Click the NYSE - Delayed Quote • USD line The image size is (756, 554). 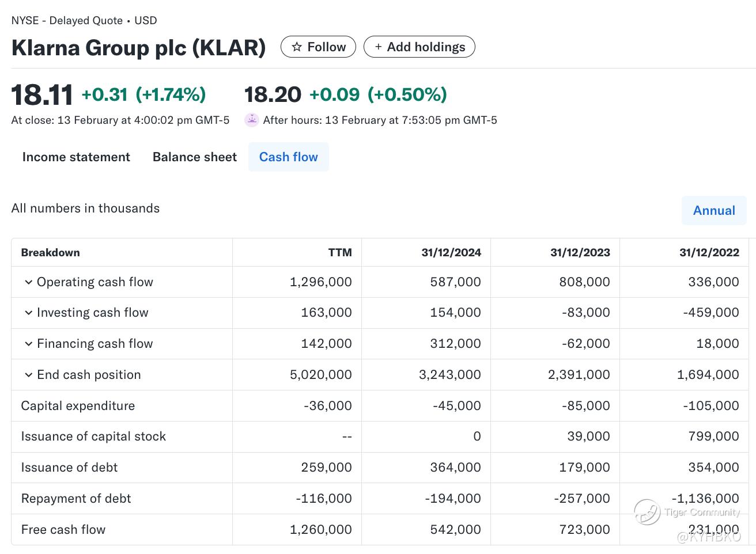coord(84,21)
